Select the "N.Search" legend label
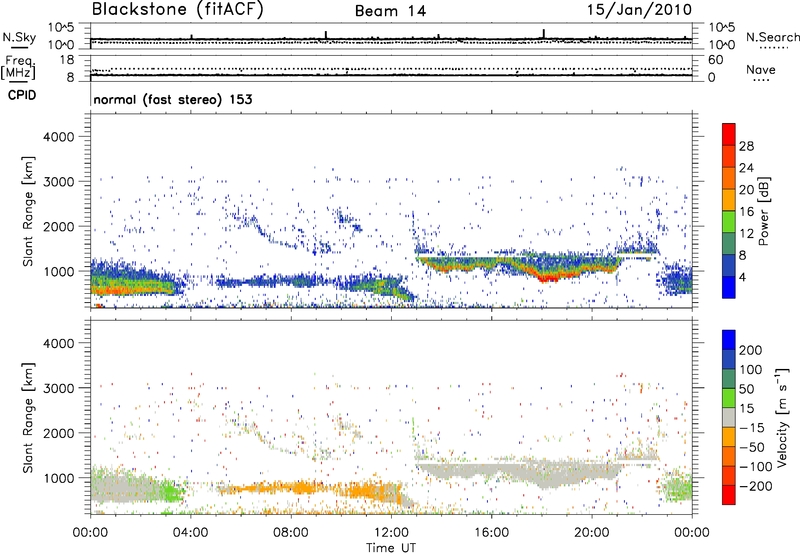The height and width of the screenshot is (554, 800). click(x=773, y=37)
